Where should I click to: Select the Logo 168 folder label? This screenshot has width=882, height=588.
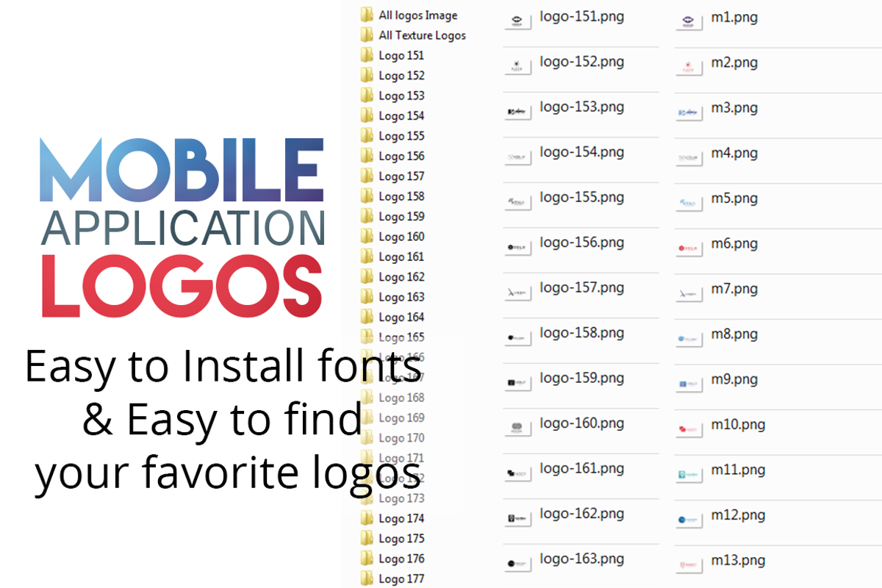401,398
